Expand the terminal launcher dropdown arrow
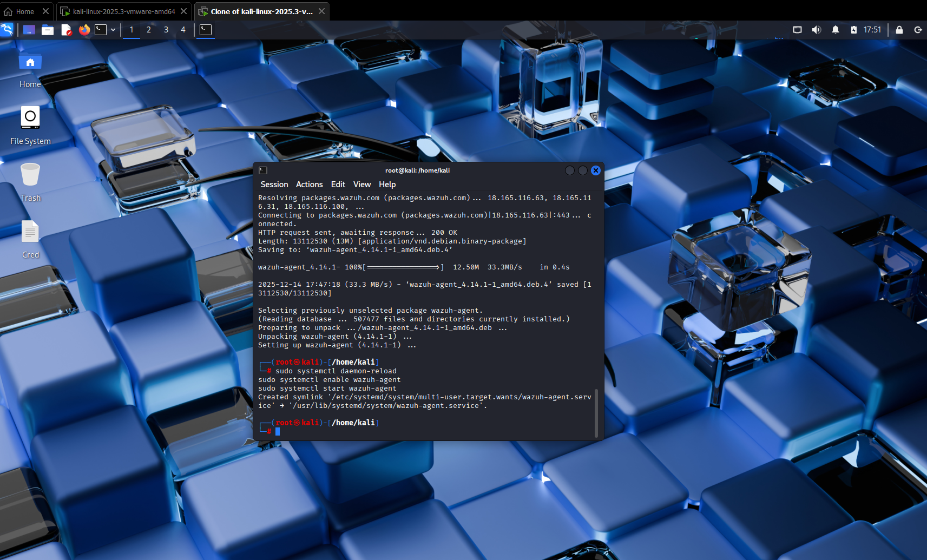The image size is (927, 560). click(x=113, y=30)
